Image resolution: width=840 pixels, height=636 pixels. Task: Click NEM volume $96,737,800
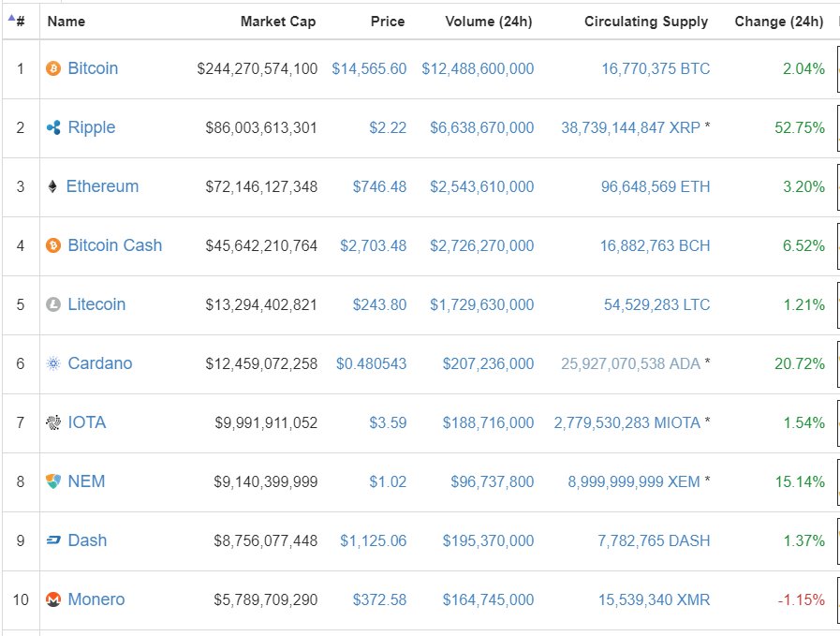tap(493, 481)
